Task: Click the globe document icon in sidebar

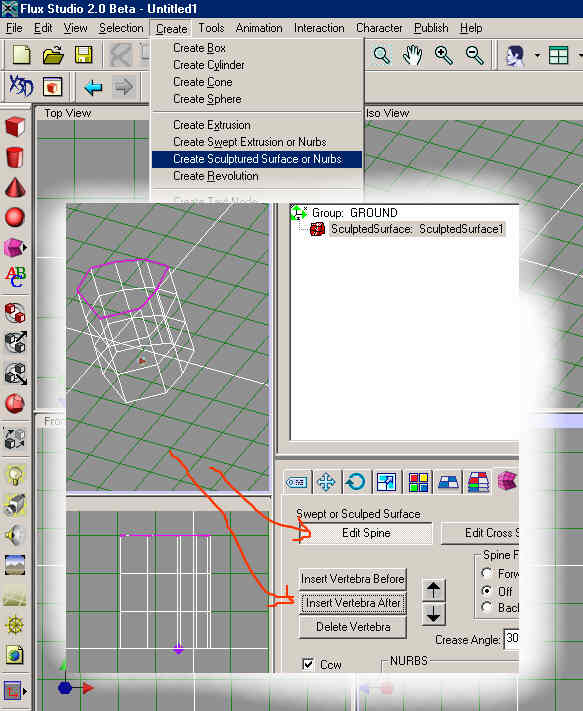Action: point(15,655)
